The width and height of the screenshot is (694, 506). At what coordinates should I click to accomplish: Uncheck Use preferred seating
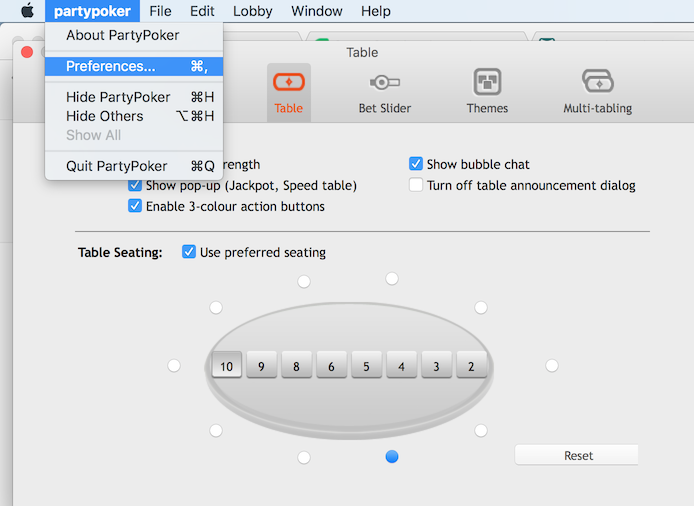189,252
